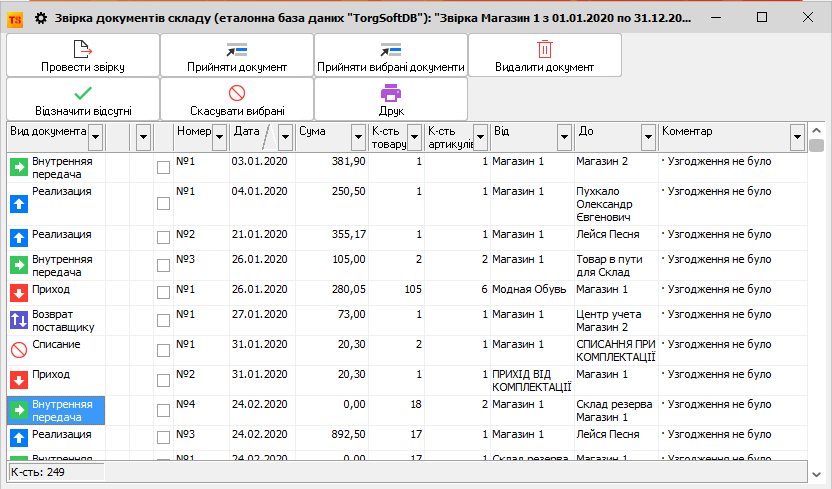
Task: Open the 'Вид документа' column filter dropdown
Action: (x=96, y=135)
